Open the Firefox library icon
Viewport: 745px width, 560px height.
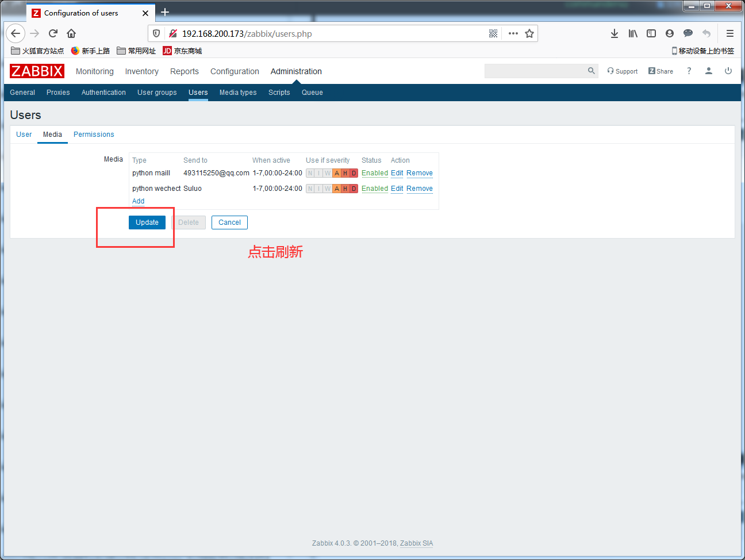tap(633, 33)
